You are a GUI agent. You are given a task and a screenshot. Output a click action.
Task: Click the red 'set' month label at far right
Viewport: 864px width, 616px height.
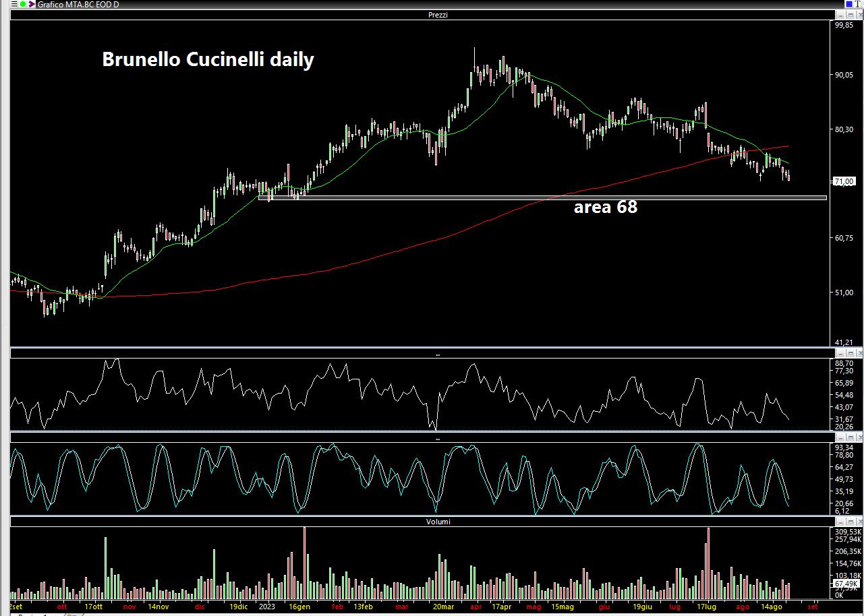(812, 607)
